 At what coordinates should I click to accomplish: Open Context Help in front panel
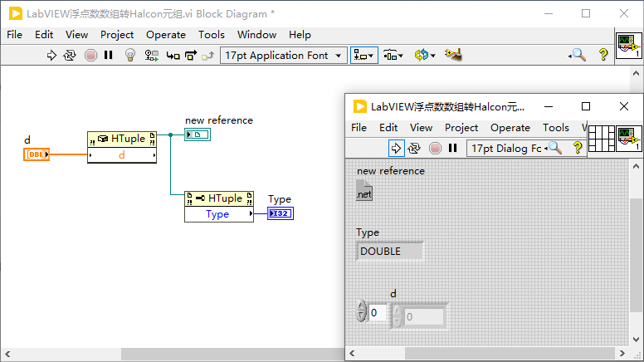coord(578,148)
